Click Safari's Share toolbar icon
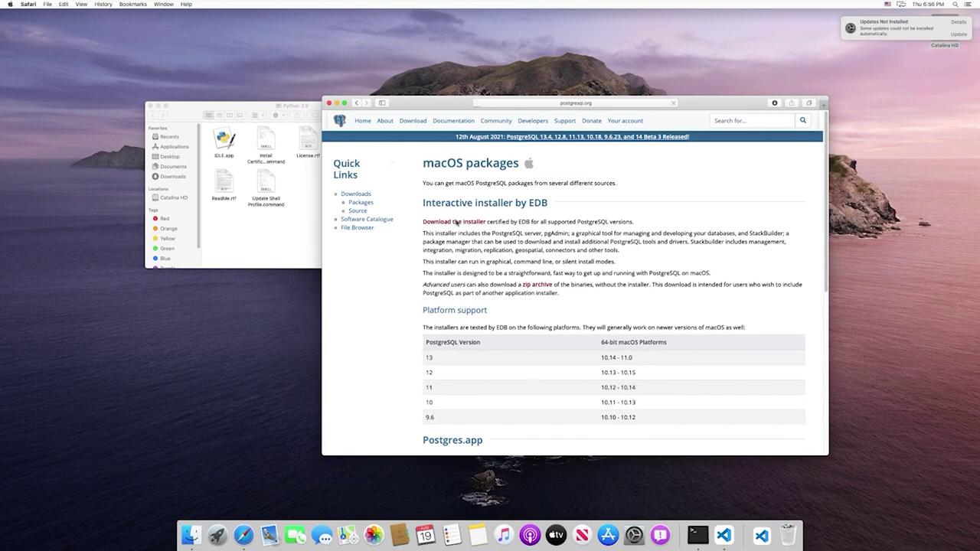Screen dimensions: 980x551 [x=792, y=103]
